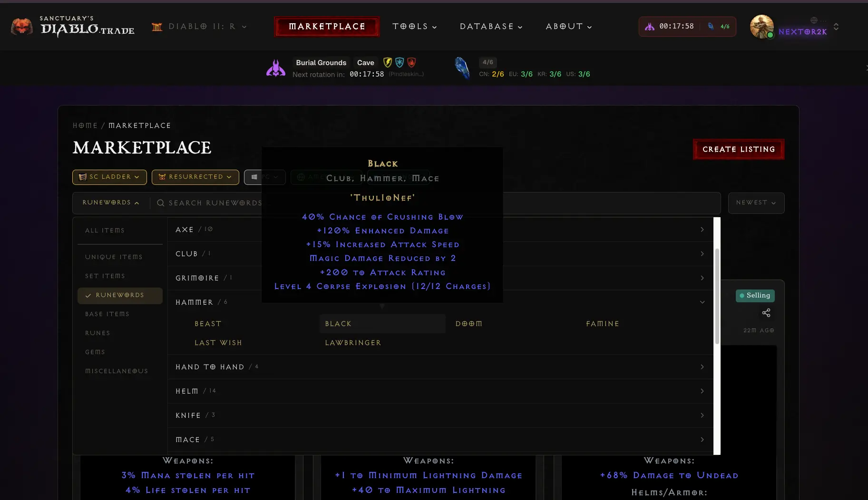This screenshot has width=868, height=500.
Task: Click the search magnifier icon
Action: (x=161, y=203)
